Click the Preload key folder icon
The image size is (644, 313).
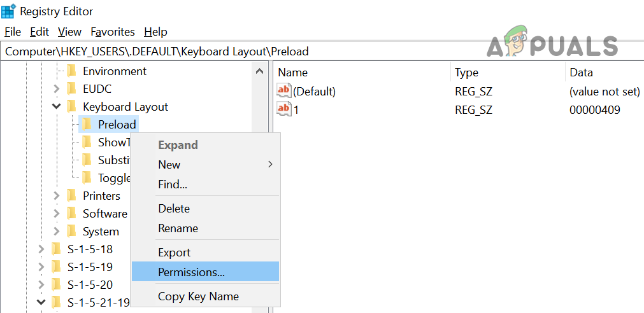pos(87,124)
